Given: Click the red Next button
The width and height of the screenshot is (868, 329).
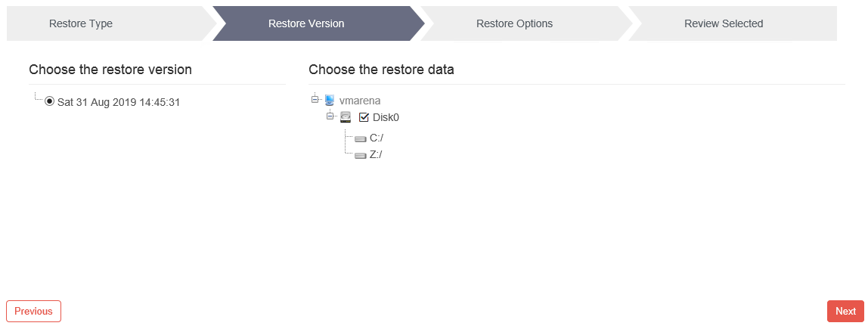Looking at the screenshot, I should point(845,312).
